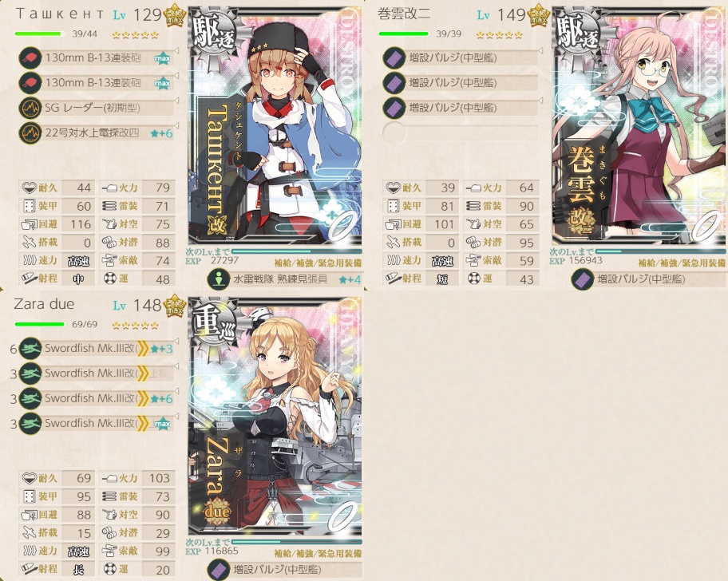Click Tashkent's HP bar showing 39/44
This screenshot has height=581, width=728.
41,34
